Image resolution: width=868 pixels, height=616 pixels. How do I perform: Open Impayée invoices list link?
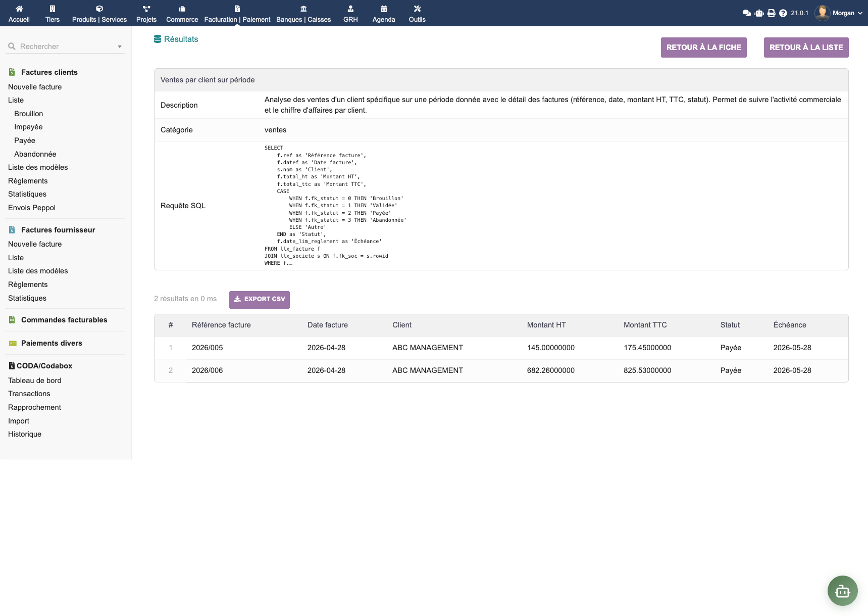coord(28,127)
